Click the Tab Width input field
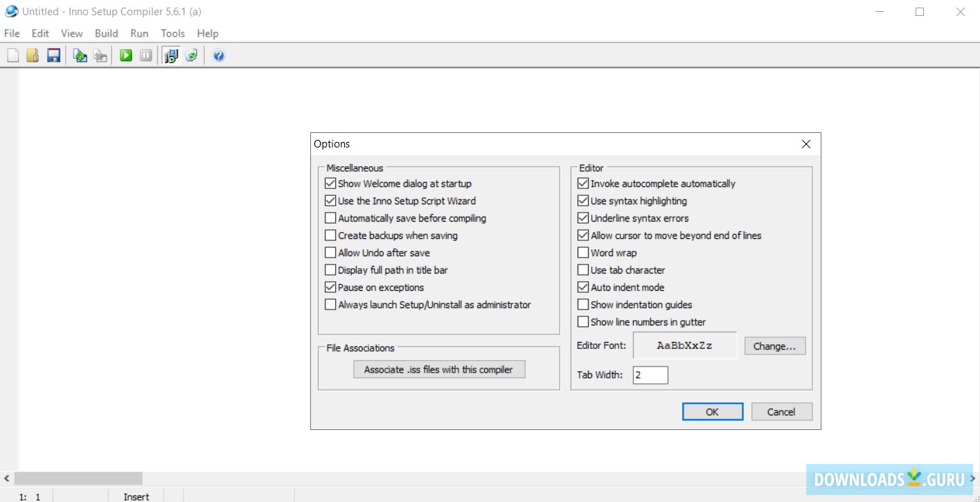The height and width of the screenshot is (502, 980). (650, 375)
